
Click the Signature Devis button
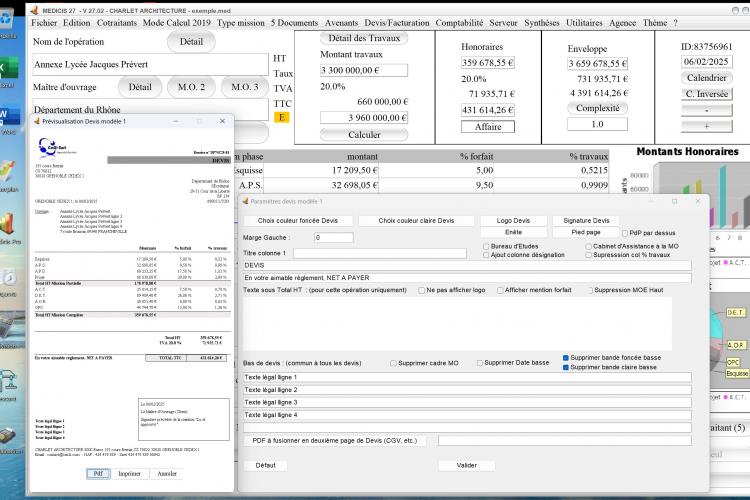click(x=586, y=221)
